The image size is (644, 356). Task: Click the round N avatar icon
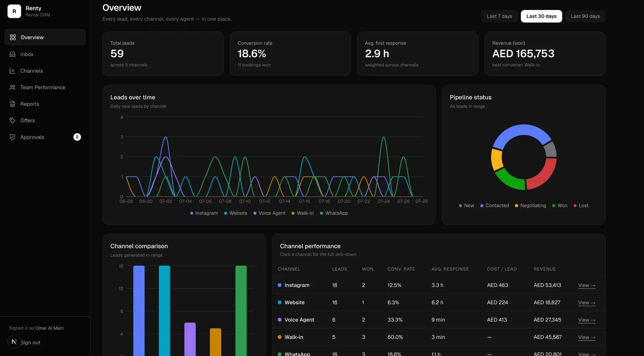point(14,342)
